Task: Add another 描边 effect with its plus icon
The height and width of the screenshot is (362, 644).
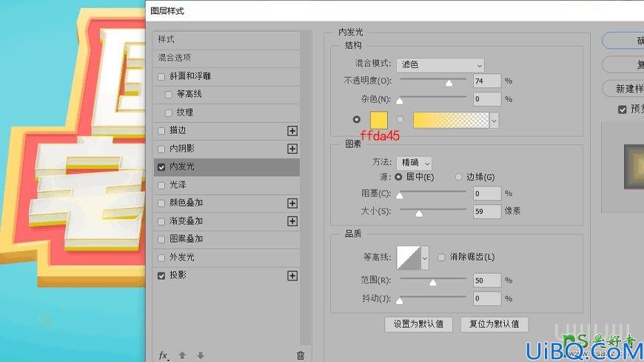Action: [292, 131]
